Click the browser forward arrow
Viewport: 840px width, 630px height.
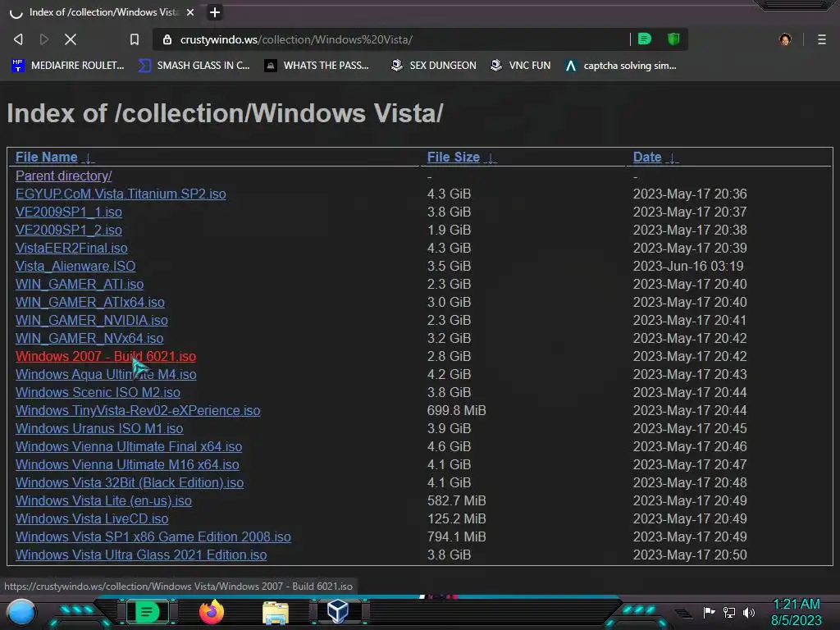point(44,39)
